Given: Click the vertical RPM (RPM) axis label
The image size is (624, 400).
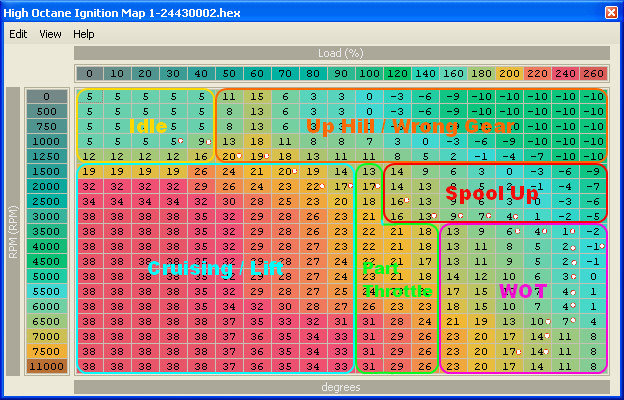Looking at the screenshot, I should (x=13, y=231).
